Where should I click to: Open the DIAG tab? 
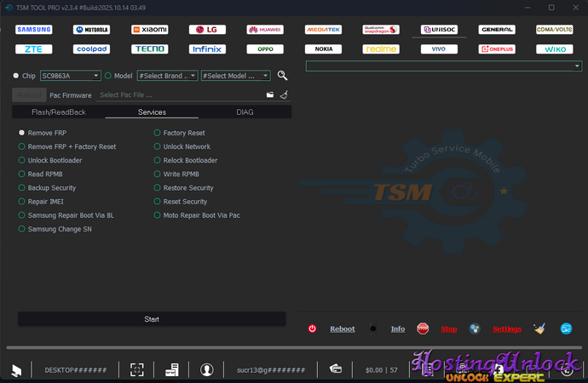coord(245,112)
